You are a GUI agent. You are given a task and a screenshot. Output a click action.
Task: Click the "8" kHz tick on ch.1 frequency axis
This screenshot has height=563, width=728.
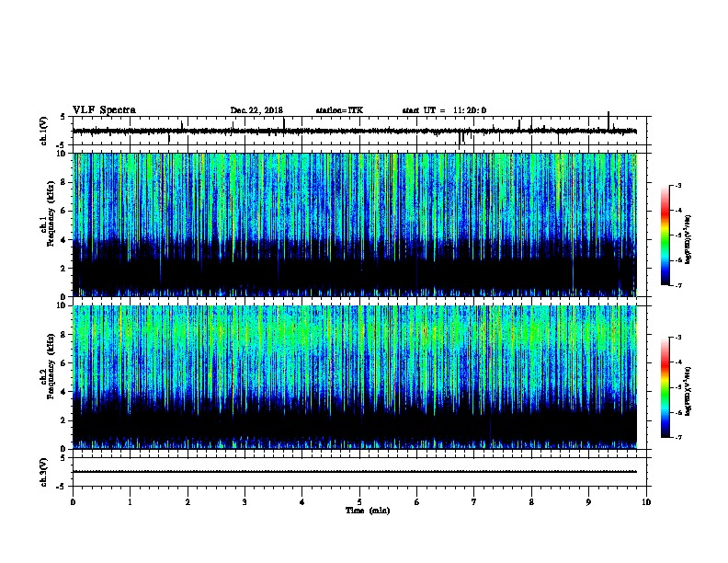click(x=63, y=182)
